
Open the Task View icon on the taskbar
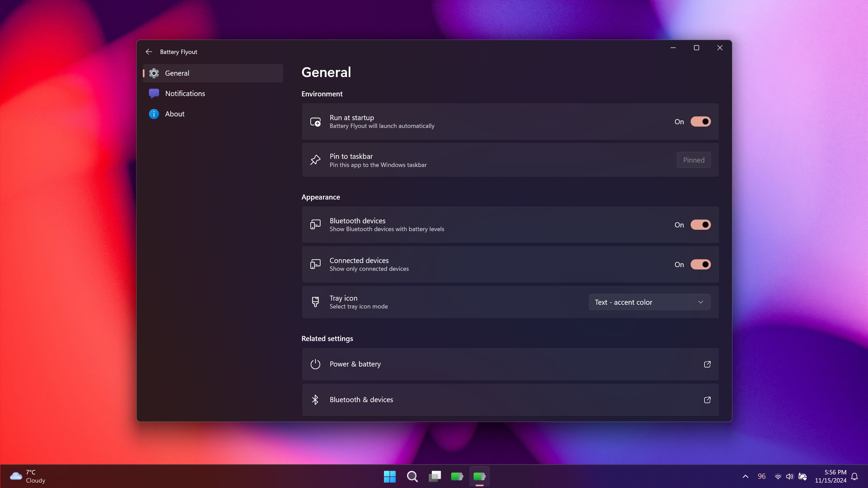(x=435, y=476)
